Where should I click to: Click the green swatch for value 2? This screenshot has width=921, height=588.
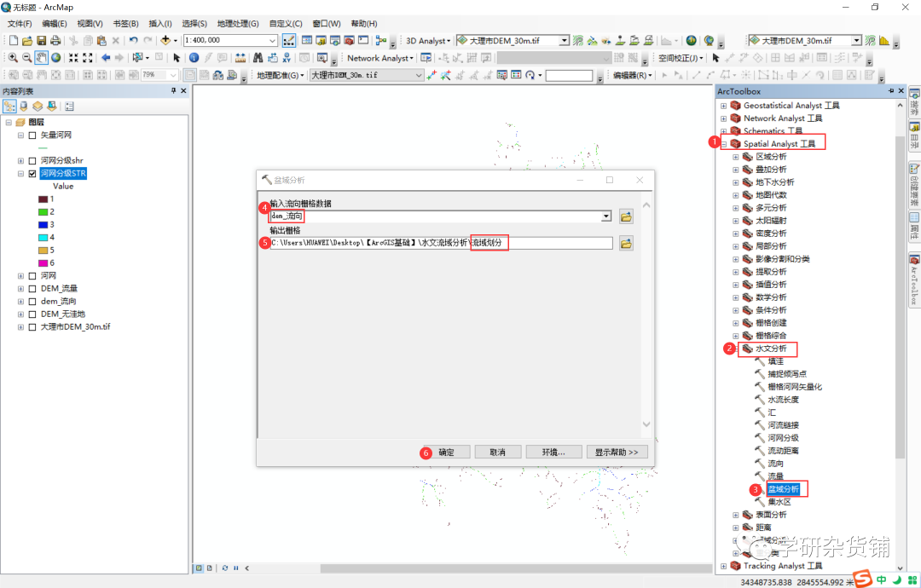click(x=43, y=212)
